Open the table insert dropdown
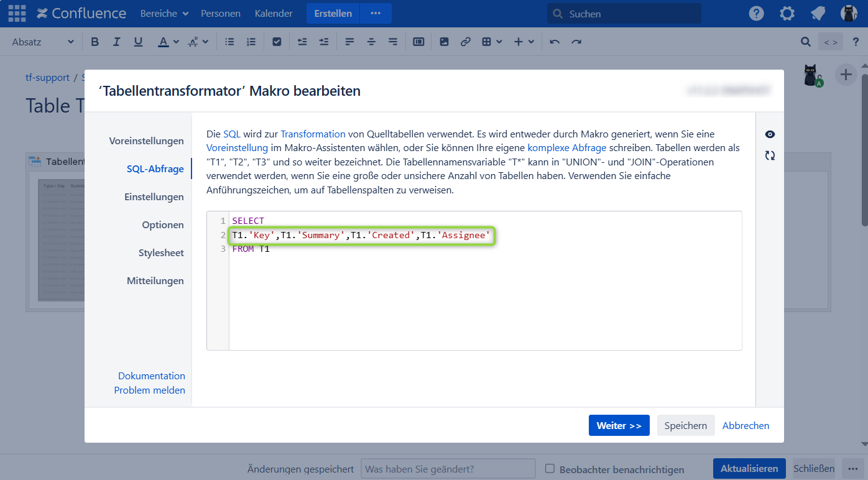The width and height of the screenshot is (868, 480). point(492,42)
